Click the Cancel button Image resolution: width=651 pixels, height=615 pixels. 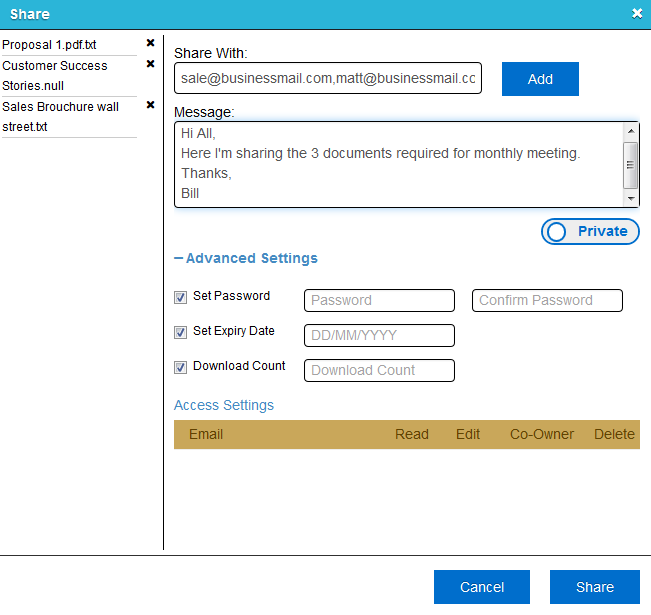pos(482,587)
